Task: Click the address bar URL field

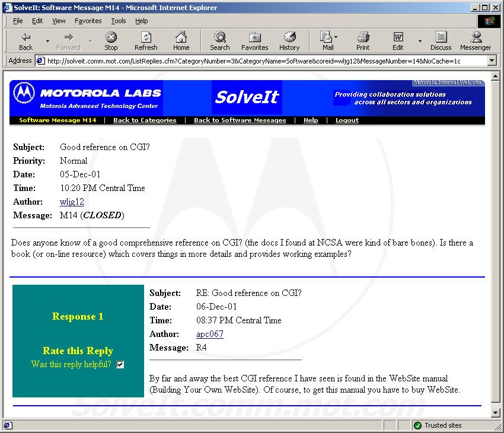Action: point(261,61)
